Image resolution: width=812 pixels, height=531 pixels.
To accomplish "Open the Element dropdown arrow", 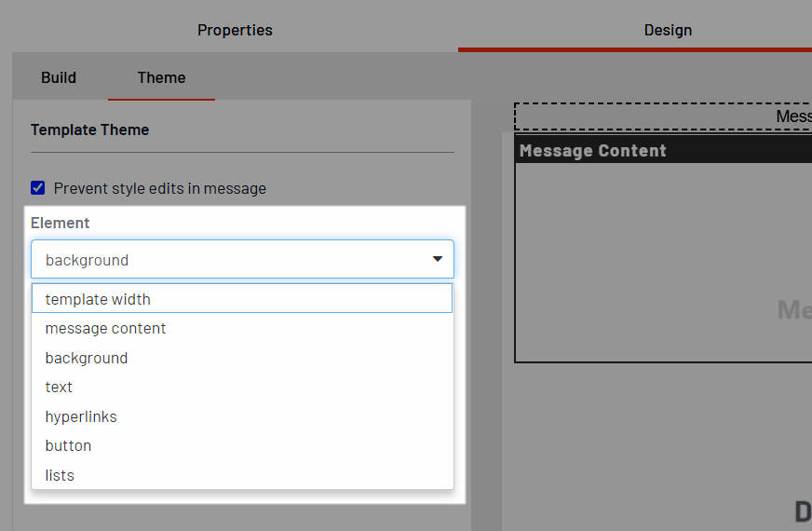I will (437, 259).
